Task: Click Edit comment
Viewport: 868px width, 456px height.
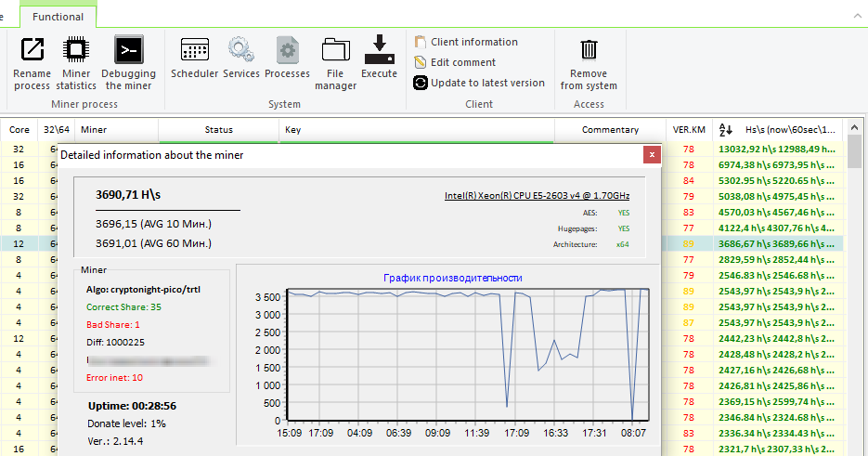Action: [455, 62]
